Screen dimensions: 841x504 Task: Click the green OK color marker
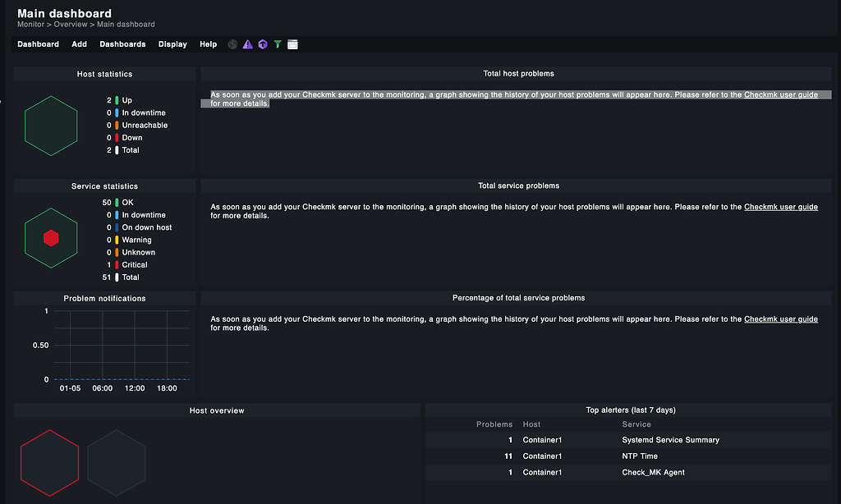[115, 202]
